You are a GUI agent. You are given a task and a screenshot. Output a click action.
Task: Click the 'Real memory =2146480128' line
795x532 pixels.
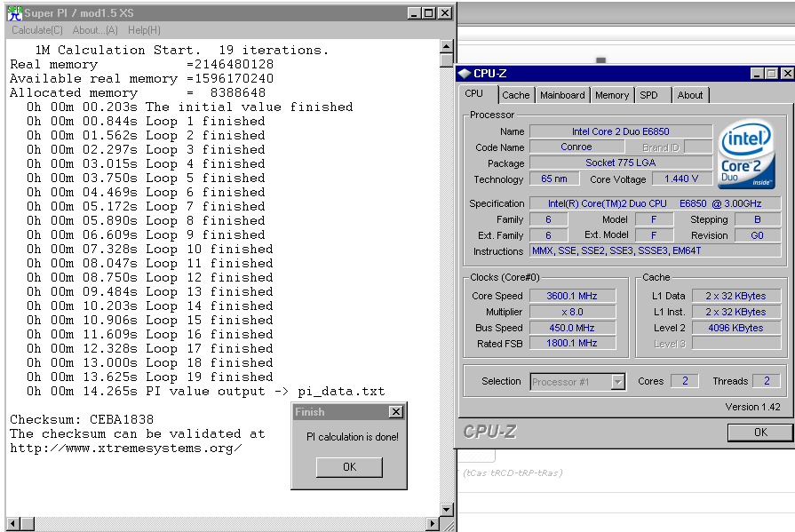click(x=141, y=65)
